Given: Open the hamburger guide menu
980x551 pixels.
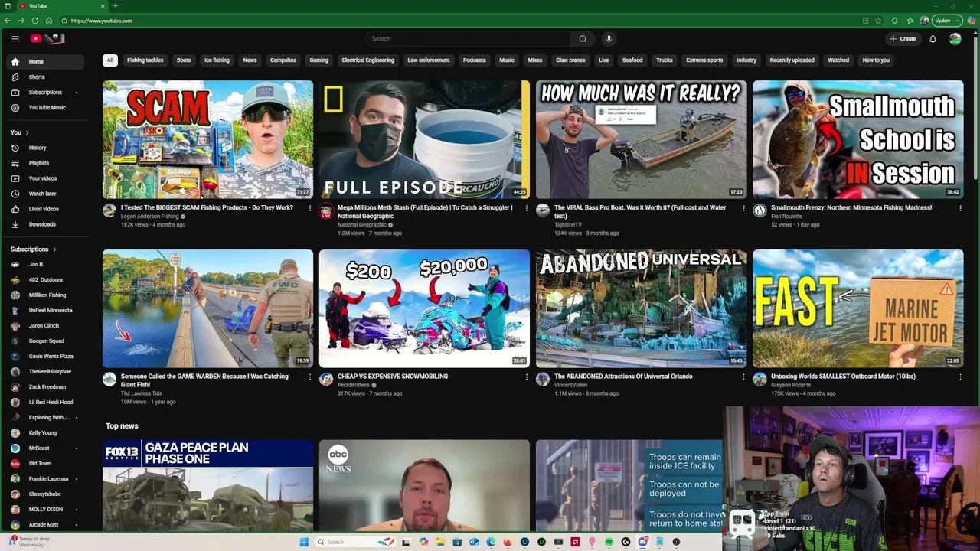Looking at the screenshot, I should pyautogui.click(x=15, y=38).
